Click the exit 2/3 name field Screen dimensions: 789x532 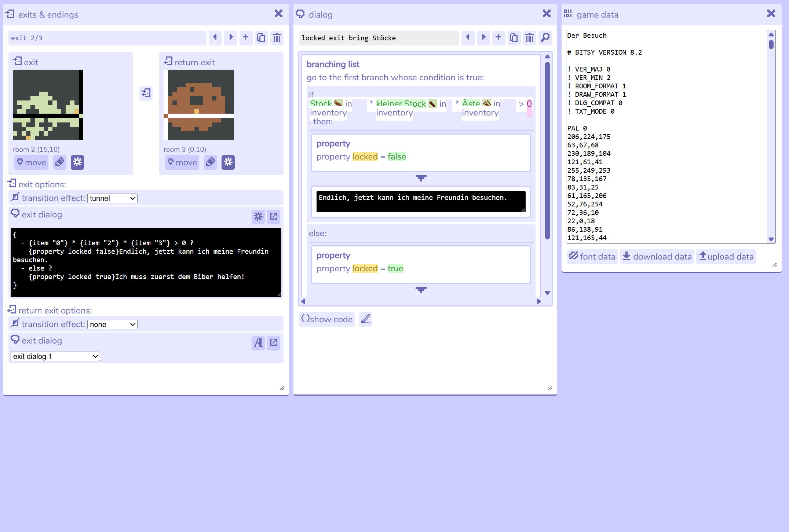click(x=107, y=38)
